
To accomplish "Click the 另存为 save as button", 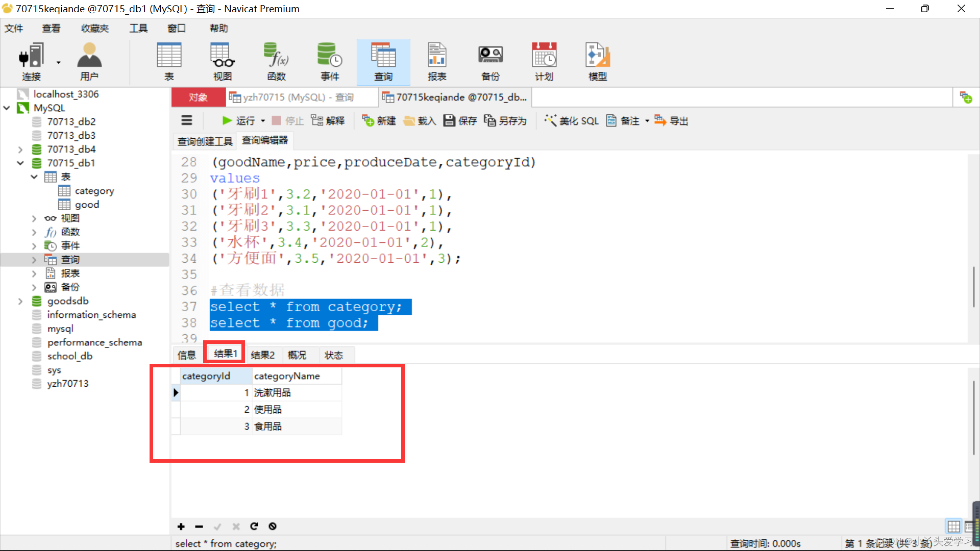I will (505, 121).
